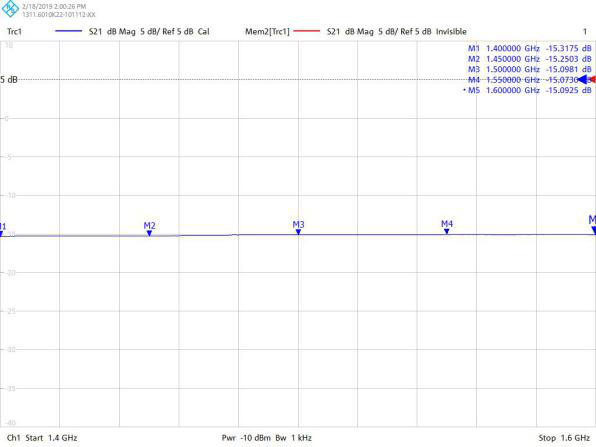Click the red memory reference arrow

tap(593, 79)
